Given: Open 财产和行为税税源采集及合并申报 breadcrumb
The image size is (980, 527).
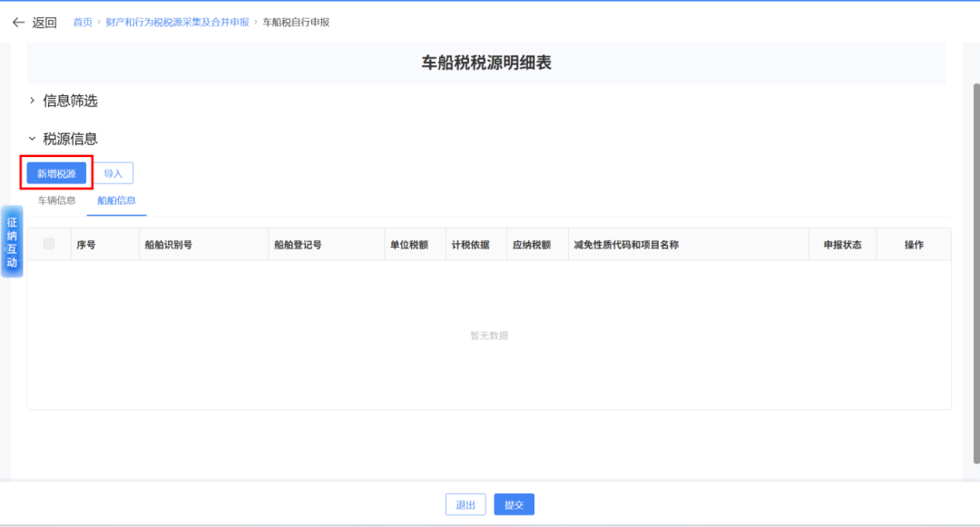Looking at the screenshot, I should click(x=178, y=22).
